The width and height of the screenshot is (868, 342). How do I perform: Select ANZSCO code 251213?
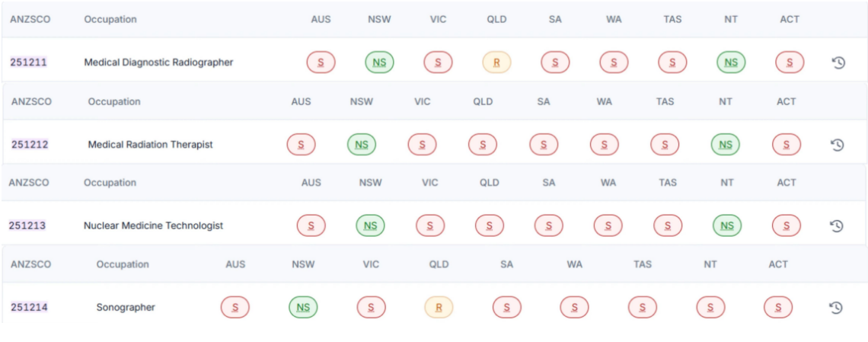pos(27,225)
